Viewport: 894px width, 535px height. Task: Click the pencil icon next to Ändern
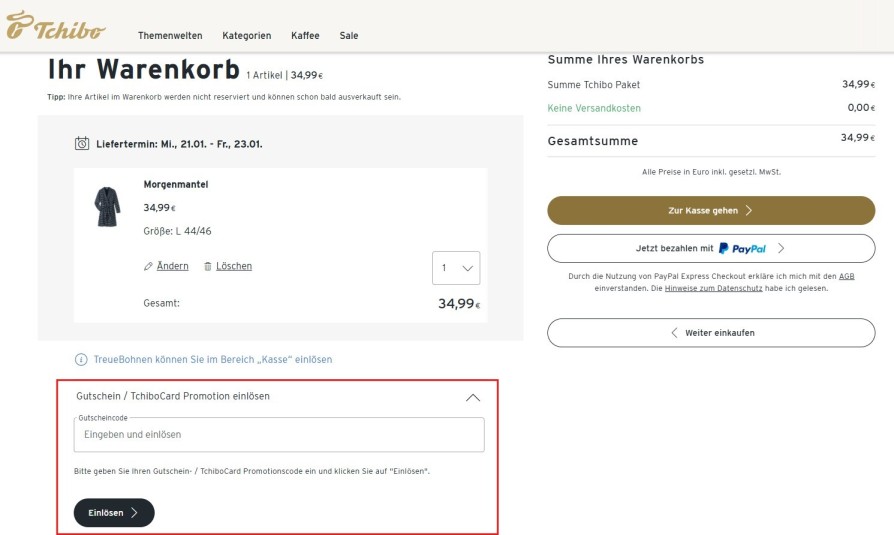point(148,266)
